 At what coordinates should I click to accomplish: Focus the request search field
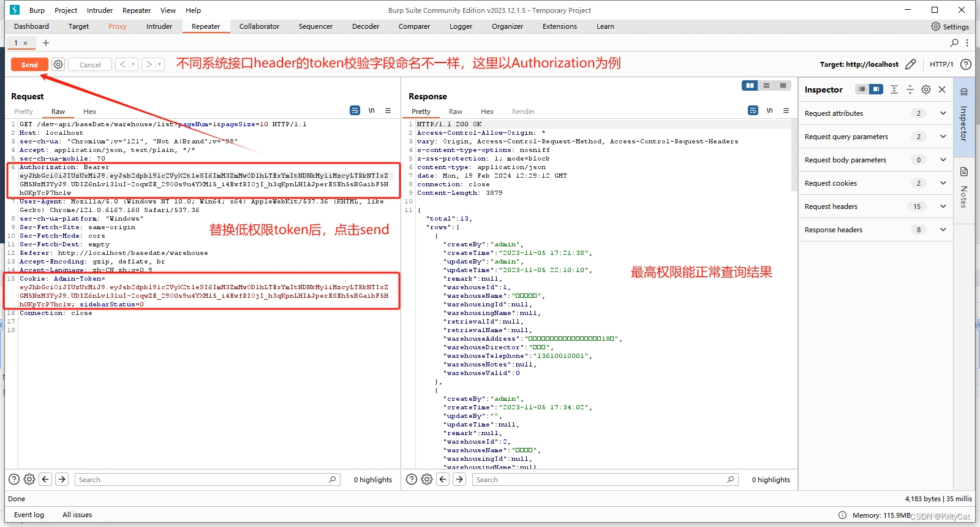coord(207,479)
